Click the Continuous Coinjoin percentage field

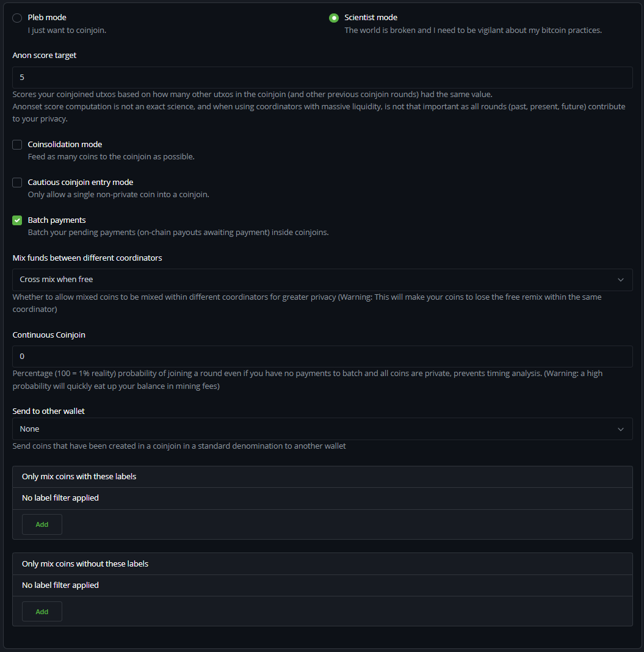(322, 356)
